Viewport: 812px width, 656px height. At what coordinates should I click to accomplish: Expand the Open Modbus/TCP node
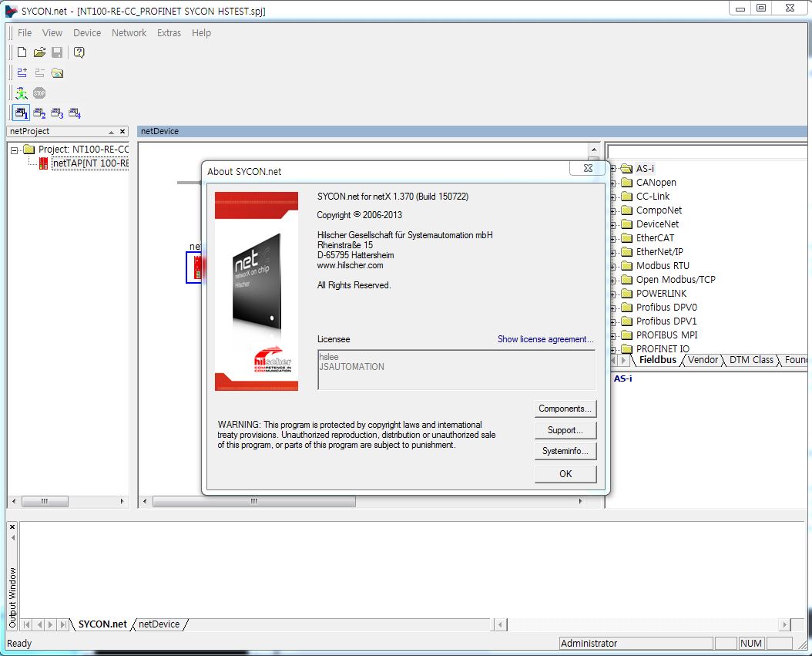point(613,281)
